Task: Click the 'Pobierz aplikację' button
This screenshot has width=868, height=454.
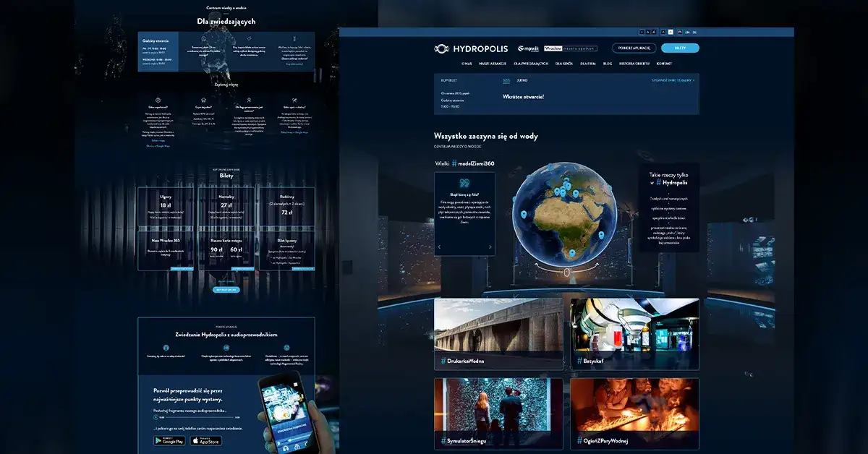Action: pos(634,48)
